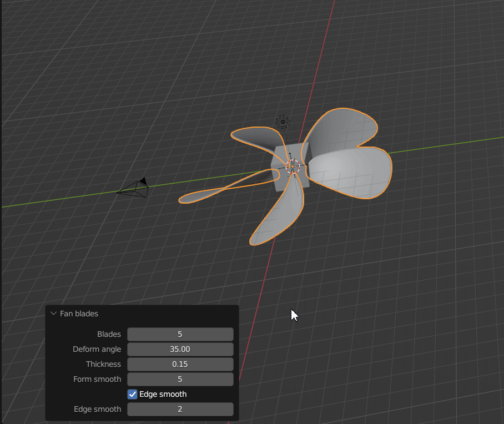Click the Deform angle label
This screenshot has width=504, height=424.
tap(97, 349)
